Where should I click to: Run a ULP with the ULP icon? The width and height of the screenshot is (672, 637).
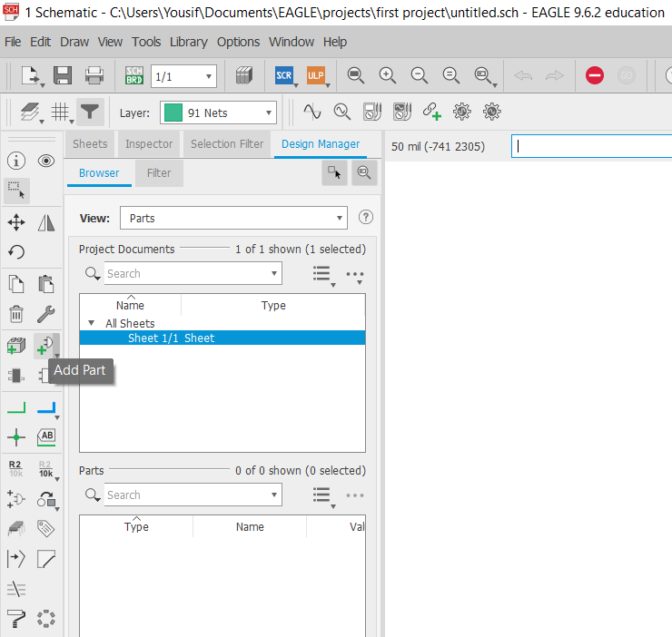tap(316, 76)
